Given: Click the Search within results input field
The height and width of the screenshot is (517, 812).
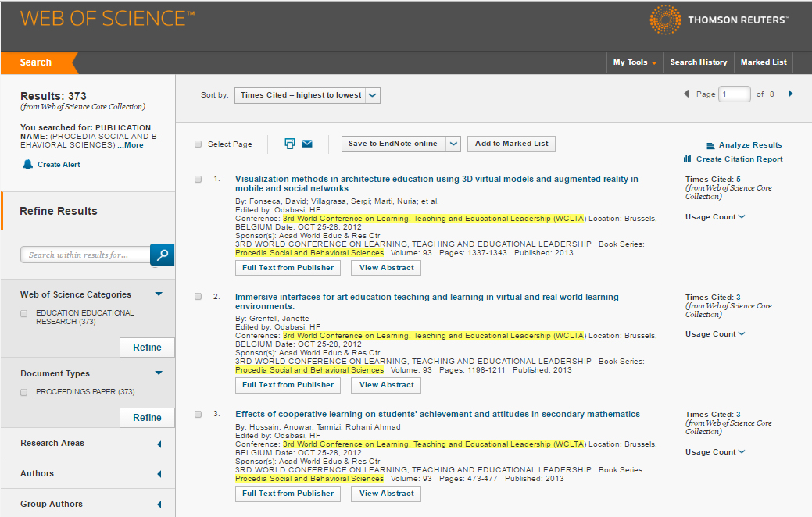Looking at the screenshot, I should (85, 255).
